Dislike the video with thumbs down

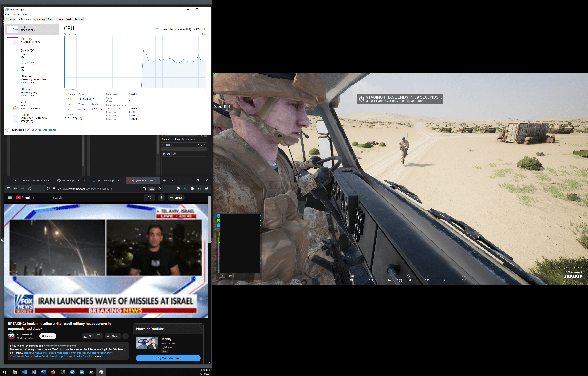pyautogui.click(x=98, y=336)
